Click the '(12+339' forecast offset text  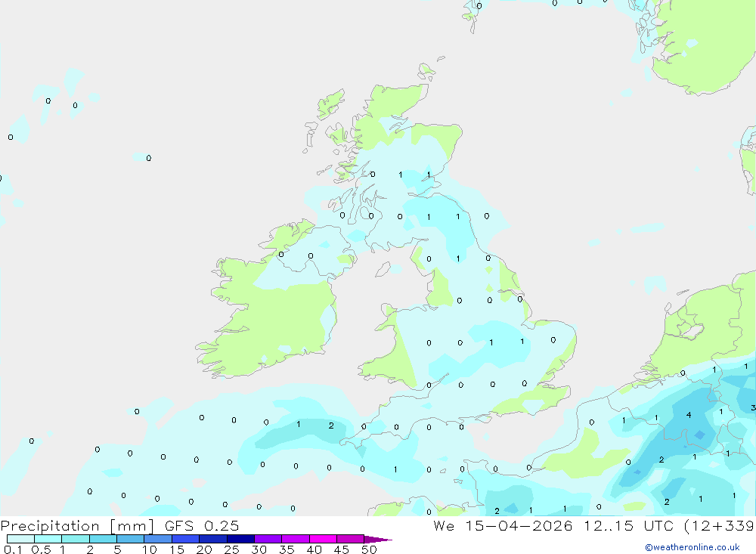click(719, 526)
